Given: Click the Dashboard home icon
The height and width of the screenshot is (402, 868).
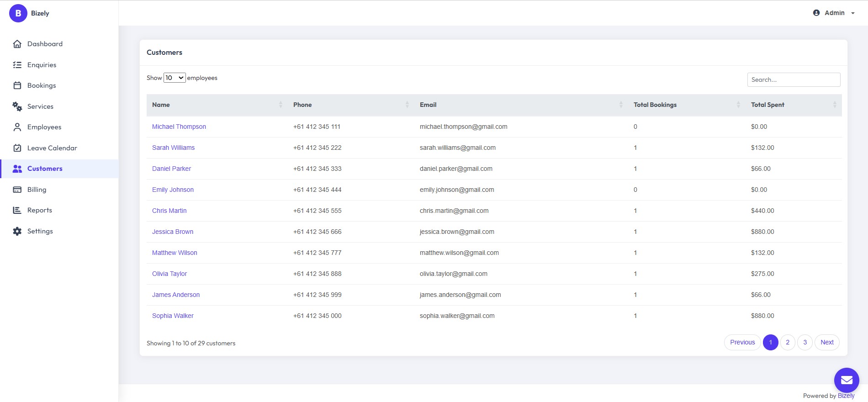Looking at the screenshot, I should pos(17,44).
